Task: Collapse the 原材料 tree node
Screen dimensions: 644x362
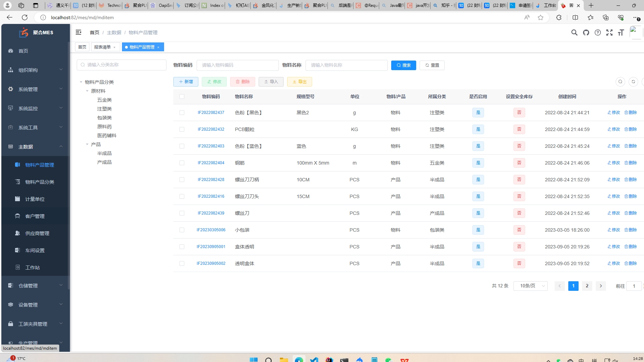Action: 87,91
